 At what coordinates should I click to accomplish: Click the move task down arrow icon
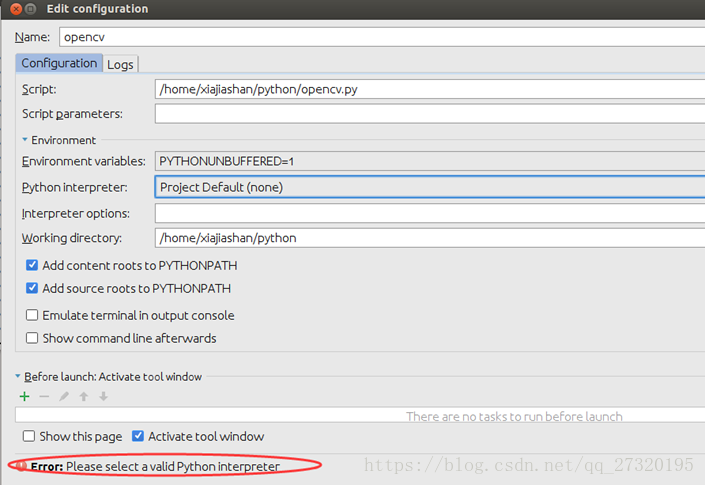pyautogui.click(x=103, y=396)
